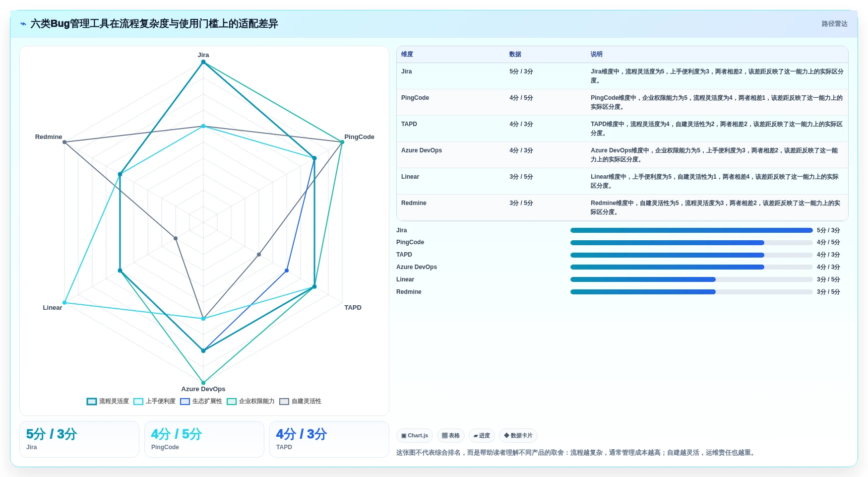Click the TAPD progress bar

tap(691, 255)
